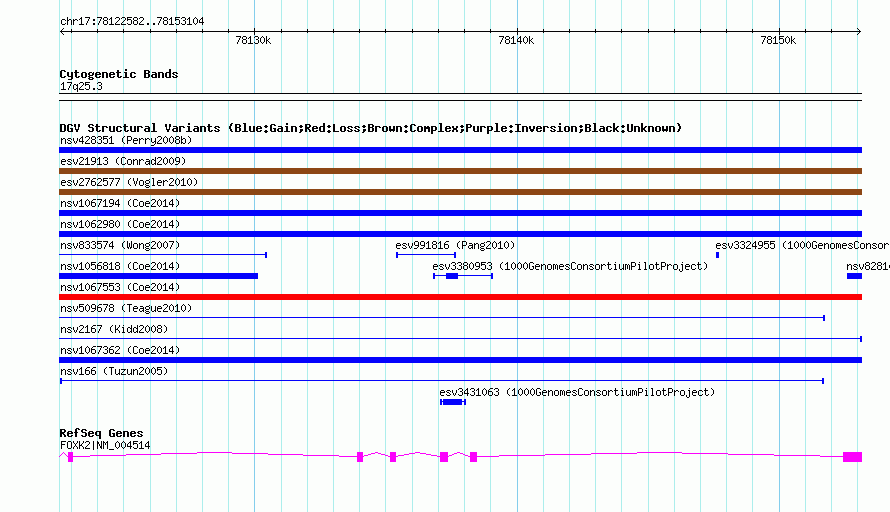Click the nsv833574 (Wong2007) label
The width and height of the screenshot is (890, 512).
120,245
